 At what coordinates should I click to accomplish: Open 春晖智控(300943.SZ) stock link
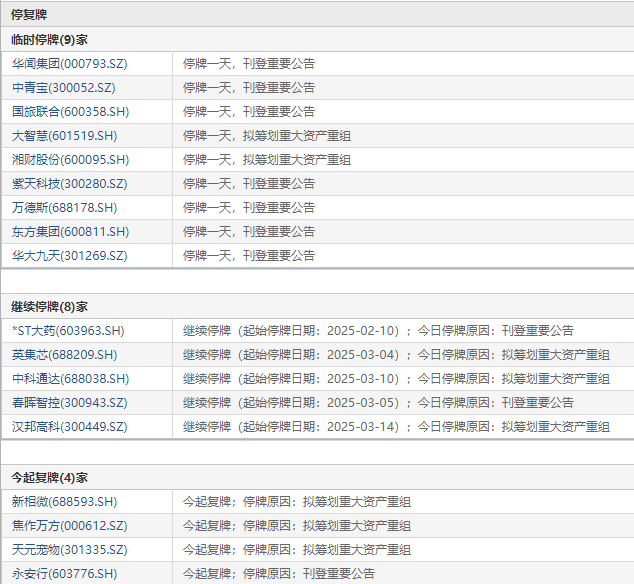click(x=70, y=403)
